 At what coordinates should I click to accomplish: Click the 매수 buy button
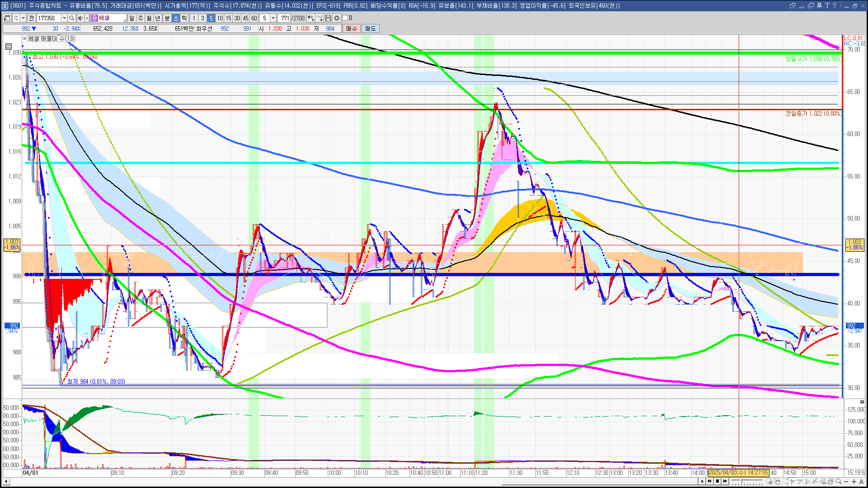pyautogui.click(x=351, y=28)
